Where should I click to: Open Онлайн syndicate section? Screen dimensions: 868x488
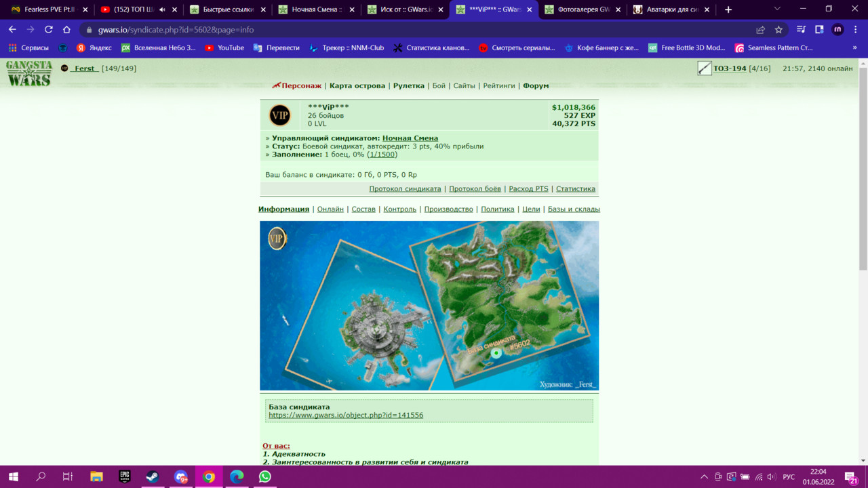(x=330, y=209)
